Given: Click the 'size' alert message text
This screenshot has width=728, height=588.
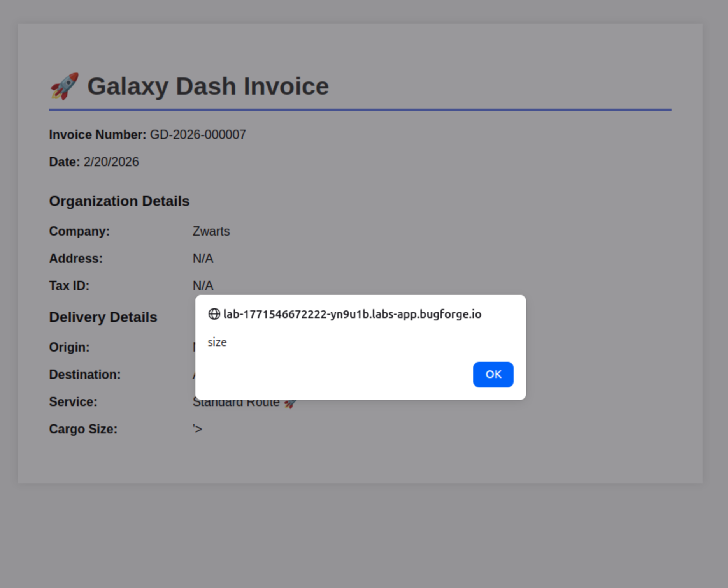Looking at the screenshot, I should coord(217,342).
